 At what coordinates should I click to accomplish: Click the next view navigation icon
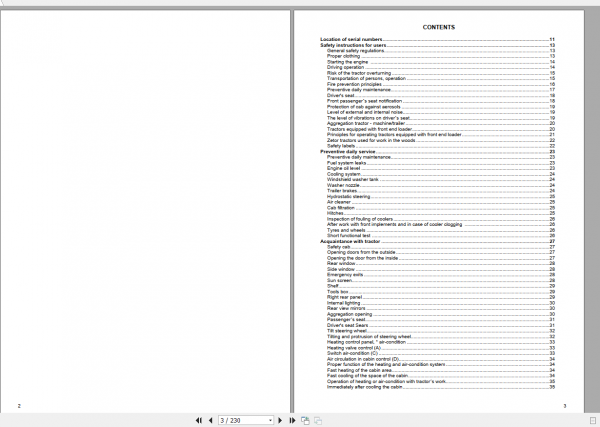click(x=318, y=420)
